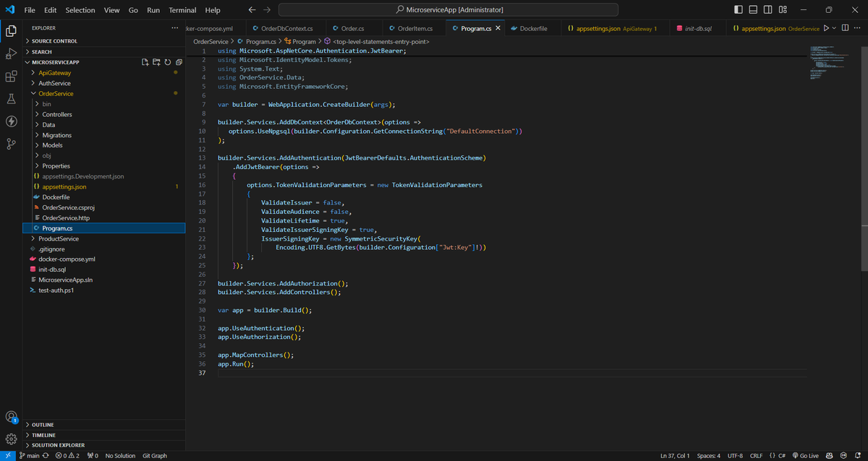Viewport: 868px width, 461px height.
Task: Click the command center search box
Action: (448, 10)
